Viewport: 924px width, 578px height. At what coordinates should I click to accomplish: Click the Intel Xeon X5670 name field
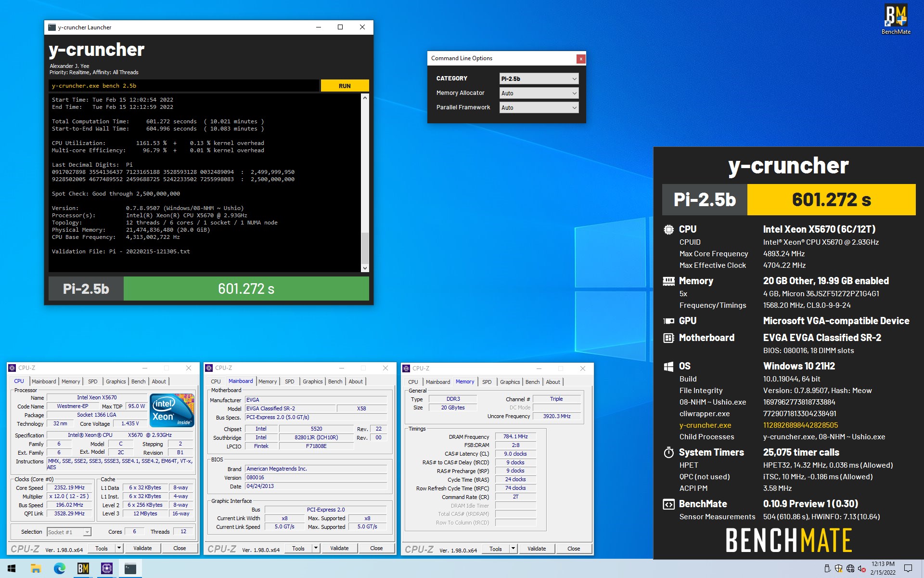pos(97,398)
